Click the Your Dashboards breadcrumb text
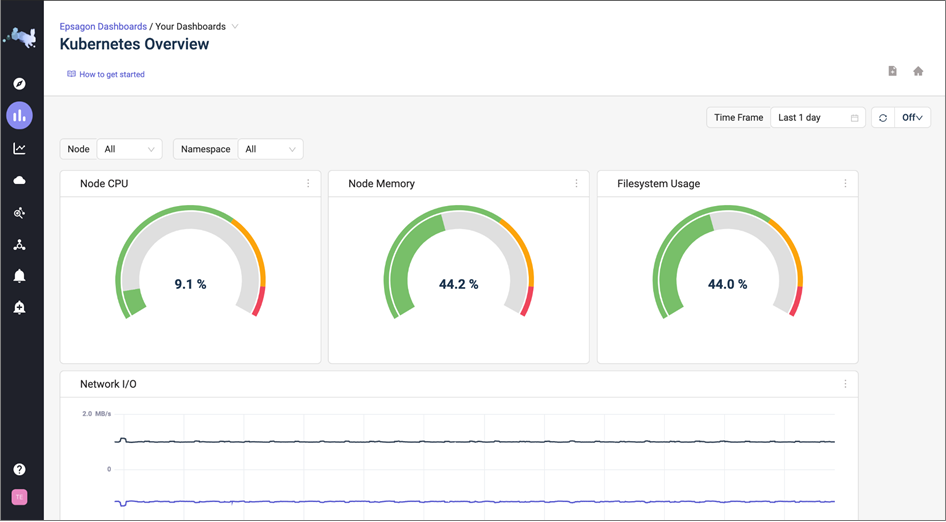The image size is (946, 522). 191,27
